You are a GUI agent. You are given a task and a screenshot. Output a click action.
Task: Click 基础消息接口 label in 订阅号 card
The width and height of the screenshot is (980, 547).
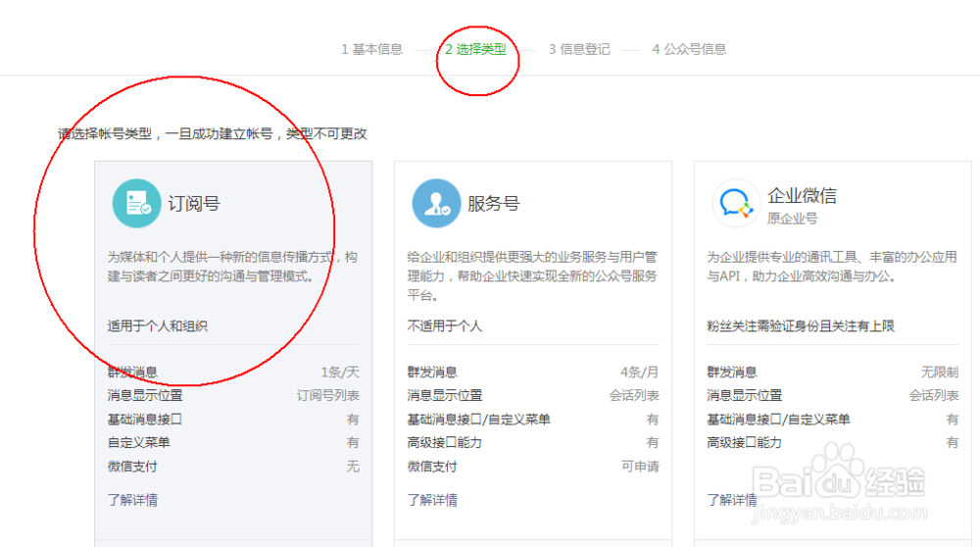click(145, 419)
